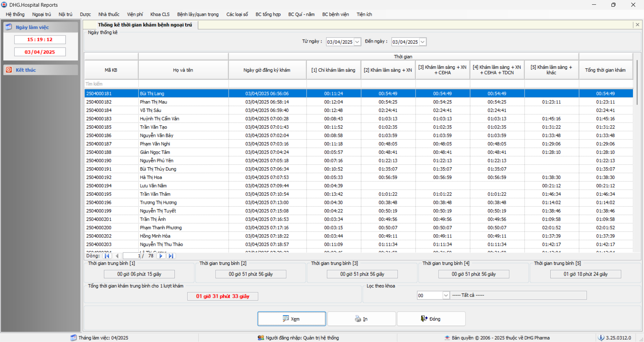Image resolution: width=644 pixels, height=342 pixels.
Task: Click patient name Lưu Văn Năm
Action: 153,186
